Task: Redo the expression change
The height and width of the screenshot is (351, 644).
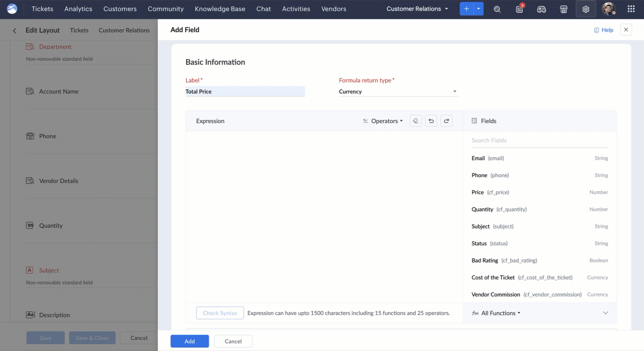Action: point(446,121)
